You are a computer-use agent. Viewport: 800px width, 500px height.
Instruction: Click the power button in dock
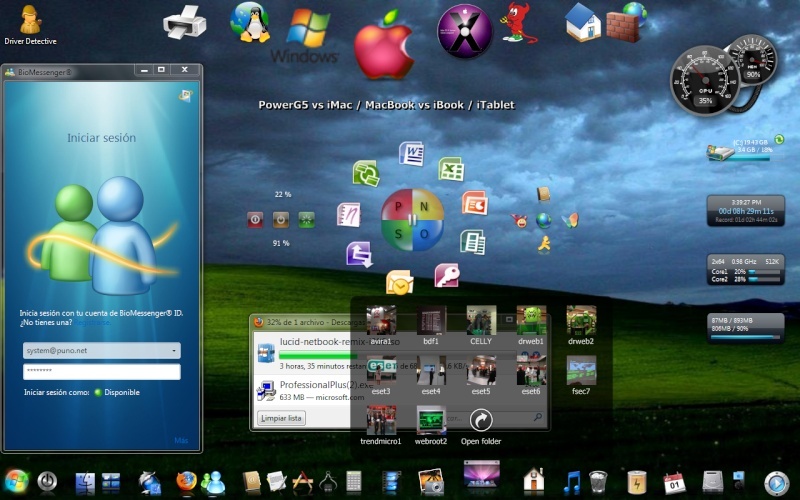click(x=47, y=481)
